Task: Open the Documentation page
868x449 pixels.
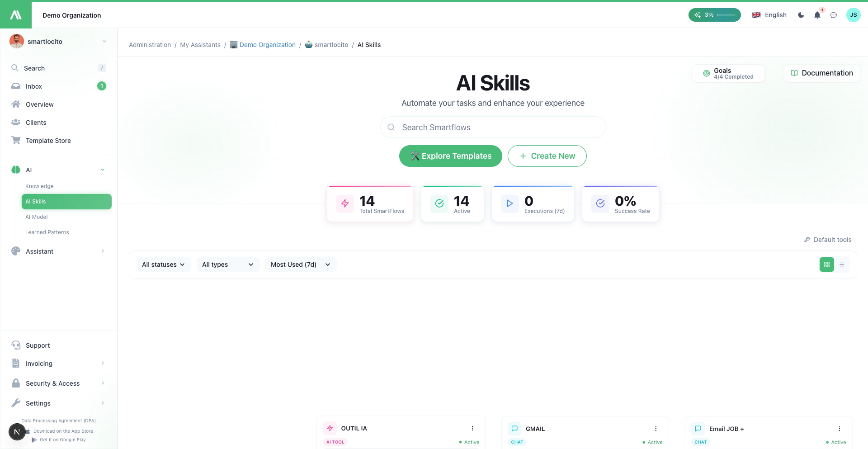Action: click(x=821, y=73)
